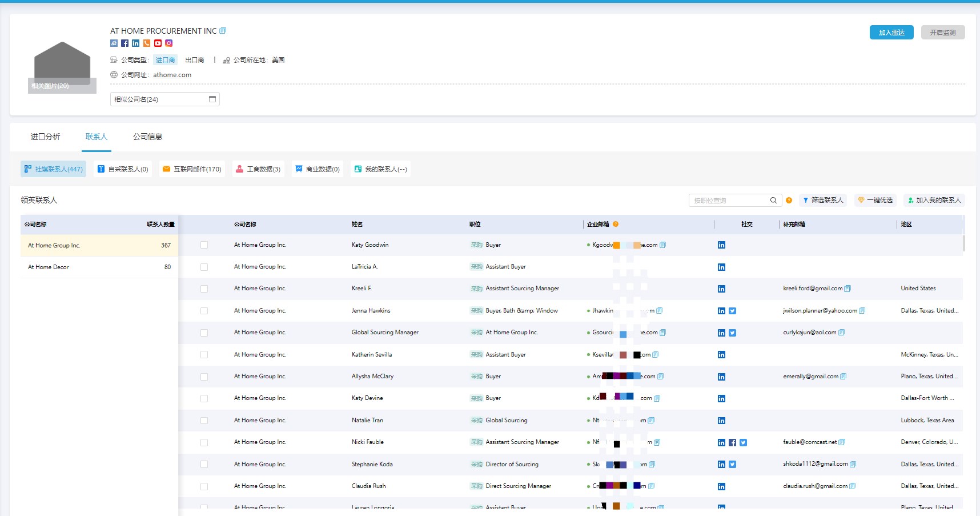Screen dimensions: 980x516
Task: Copy the company name AT HOME PROCUREMENT INC
Action: coord(223,31)
